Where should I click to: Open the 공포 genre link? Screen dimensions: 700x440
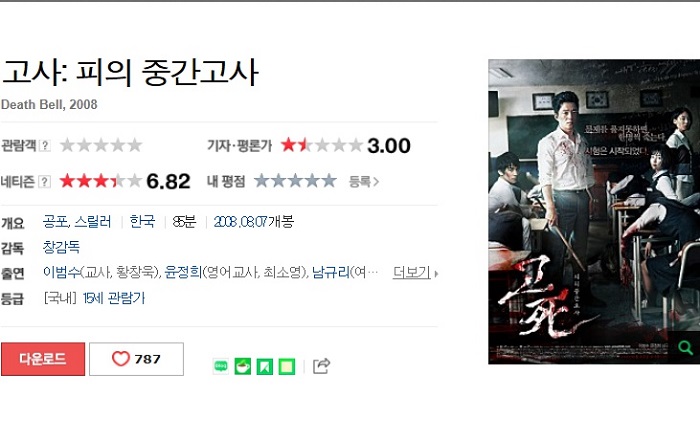click(54, 221)
